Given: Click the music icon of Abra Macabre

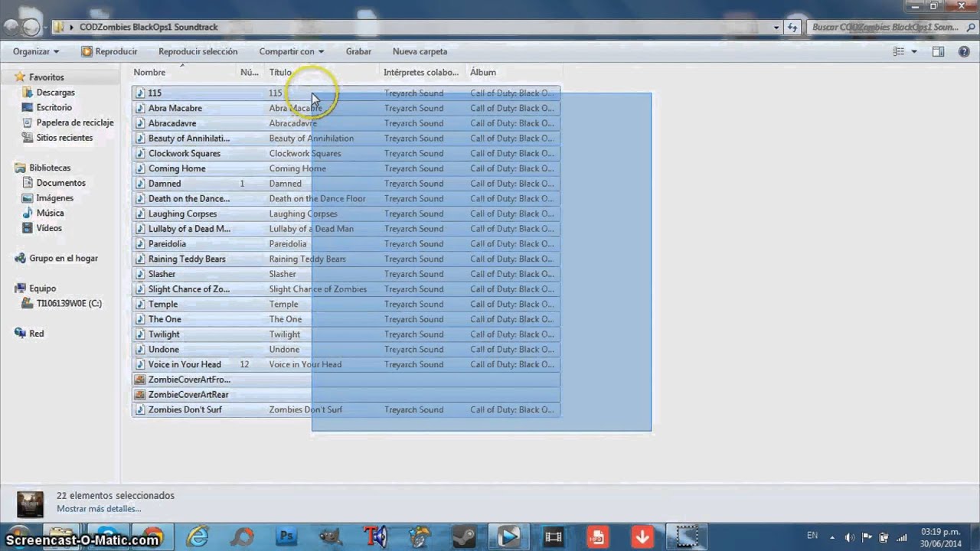Looking at the screenshot, I should pyautogui.click(x=140, y=108).
